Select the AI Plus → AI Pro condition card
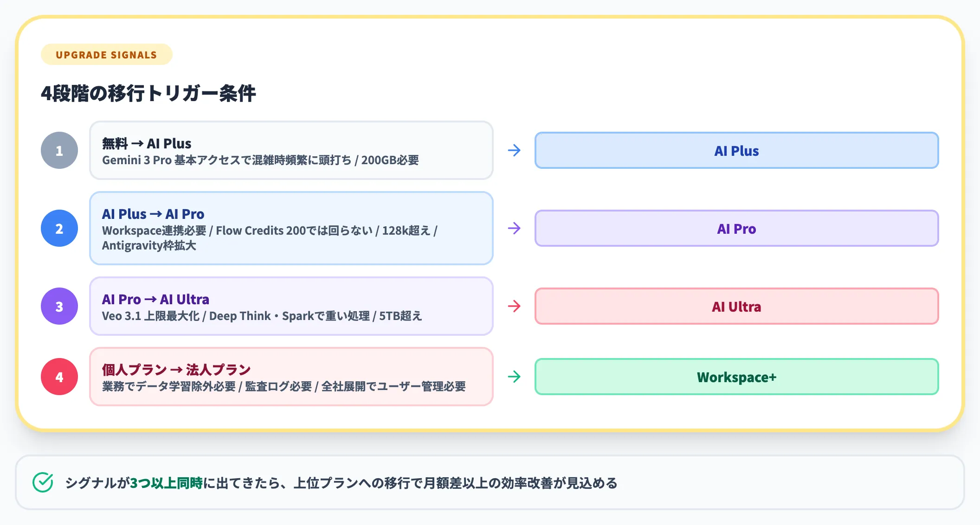 (291, 228)
